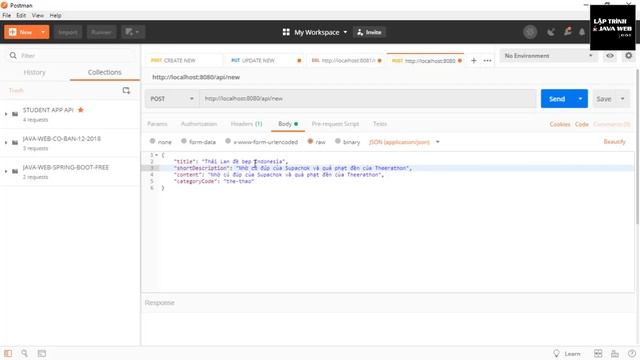Image resolution: width=640 pixels, height=360 pixels.
Task: Open the POST method dropdown
Action: coord(171,99)
